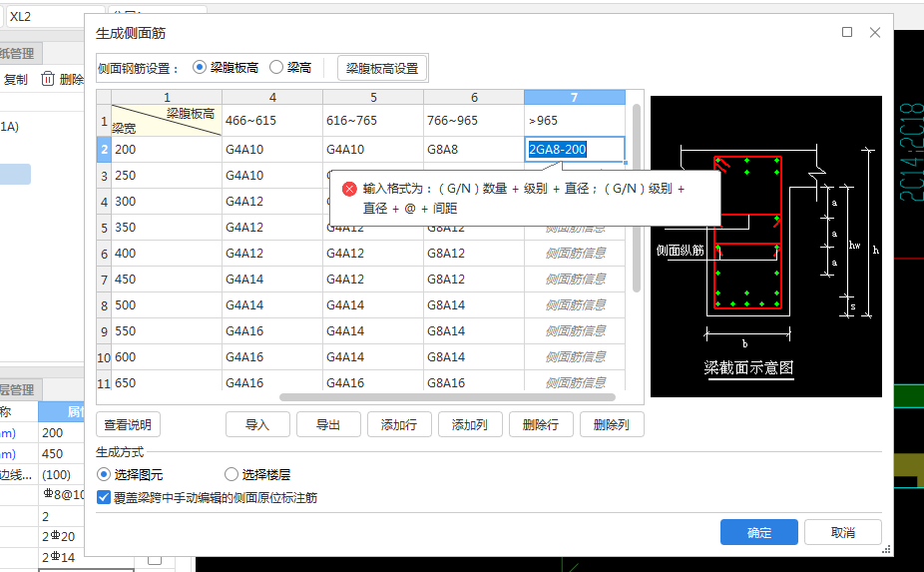Cancel with the 取消 button
924x572 pixels.
tap(843, 532)
